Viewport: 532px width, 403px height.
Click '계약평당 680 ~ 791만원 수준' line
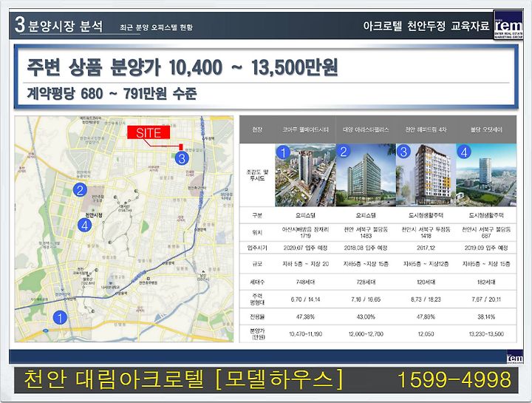(x=112, y=93)
